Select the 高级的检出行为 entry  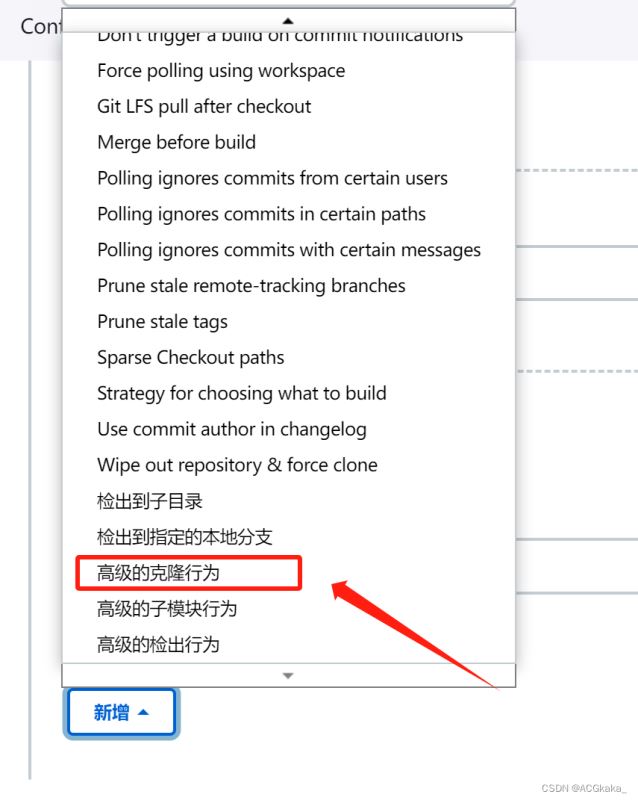point(288,644)
